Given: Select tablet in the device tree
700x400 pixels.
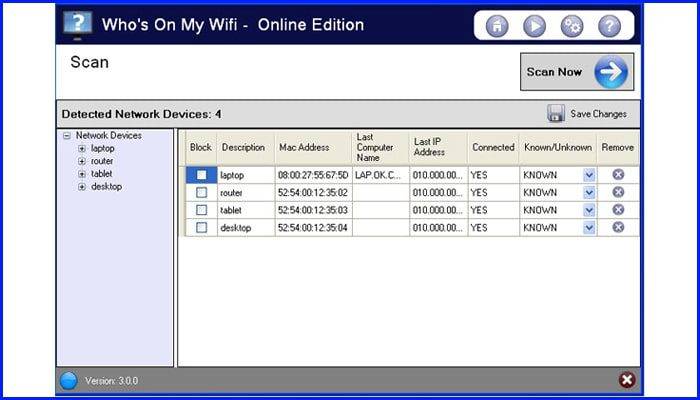Looking at the screenshot, I should [101, 174].
